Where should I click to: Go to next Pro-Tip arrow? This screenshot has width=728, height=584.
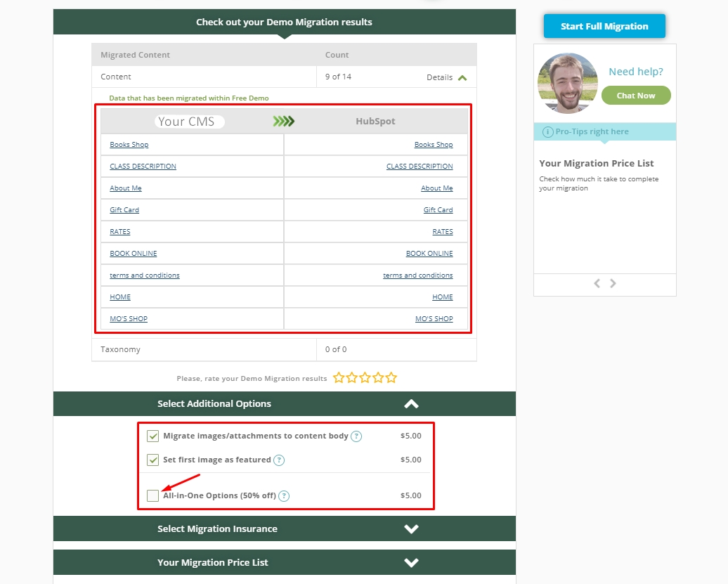613,283
